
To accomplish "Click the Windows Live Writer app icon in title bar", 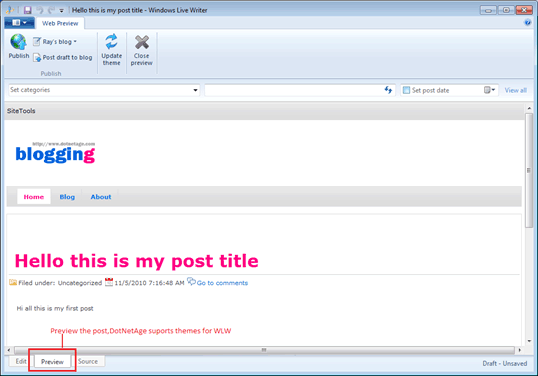I will (9, 10).
